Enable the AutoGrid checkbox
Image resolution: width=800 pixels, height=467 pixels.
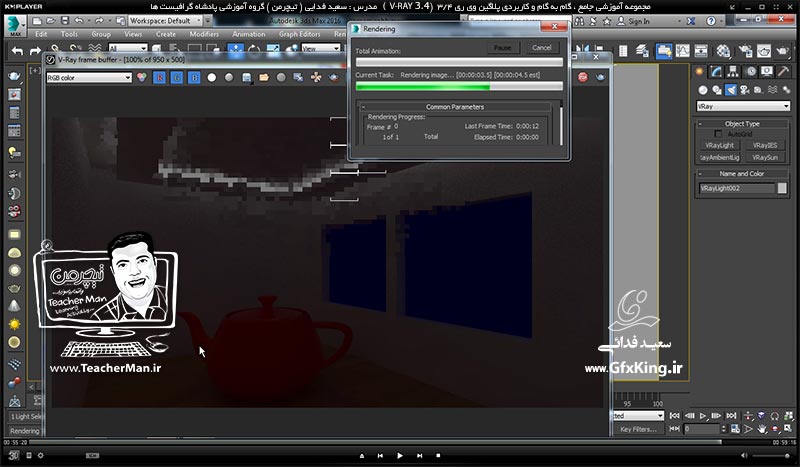(x=718, y=134)
